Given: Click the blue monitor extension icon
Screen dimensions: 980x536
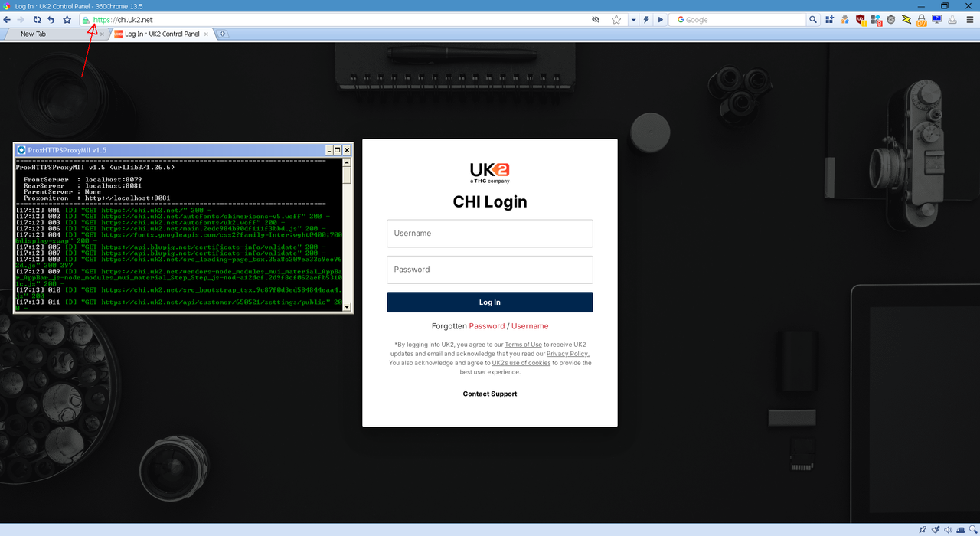Looking at the screenshot, I should [937, 20].
